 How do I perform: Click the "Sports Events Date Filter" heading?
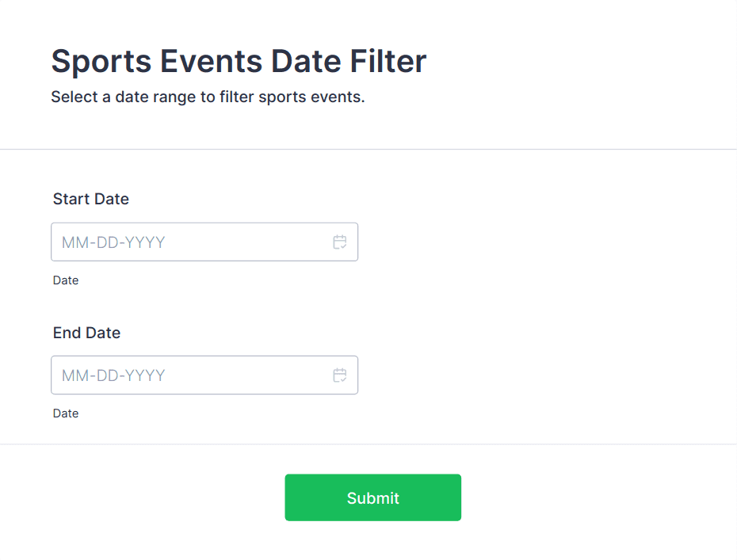pyautogui.click(x=239, y=61)
